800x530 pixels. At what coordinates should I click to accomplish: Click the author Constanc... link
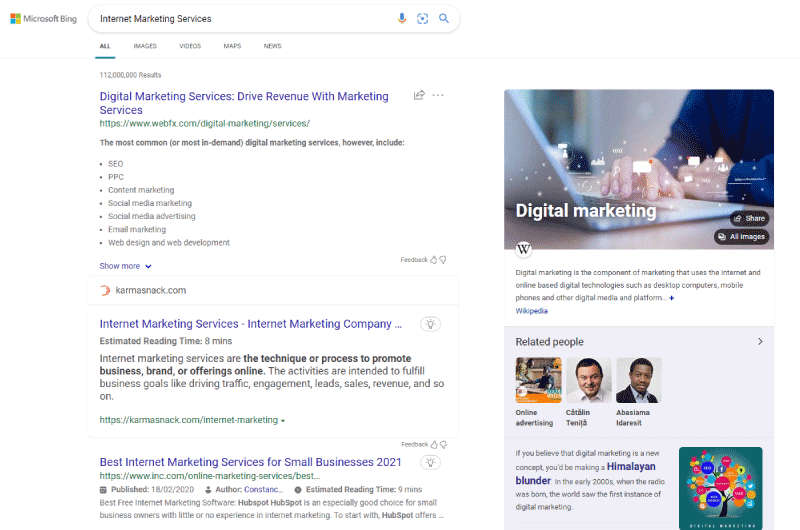tap(263, 489)
